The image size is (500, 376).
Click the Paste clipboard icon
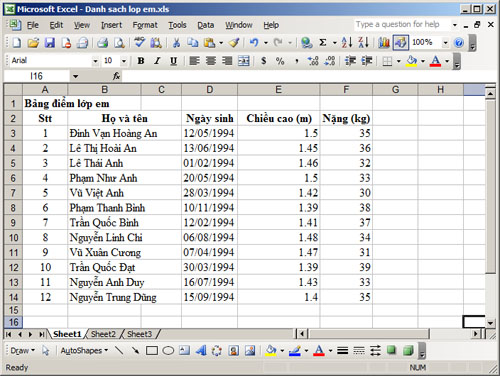click(209, 43)
